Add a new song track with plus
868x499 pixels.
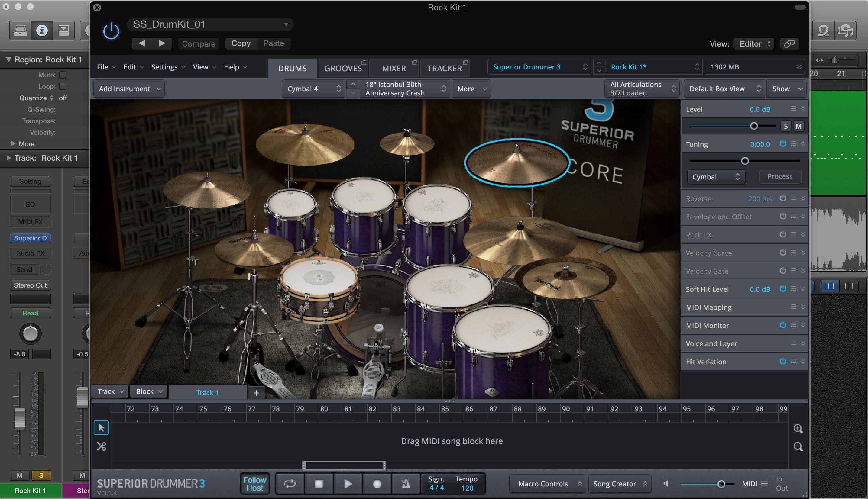point(256,393)
